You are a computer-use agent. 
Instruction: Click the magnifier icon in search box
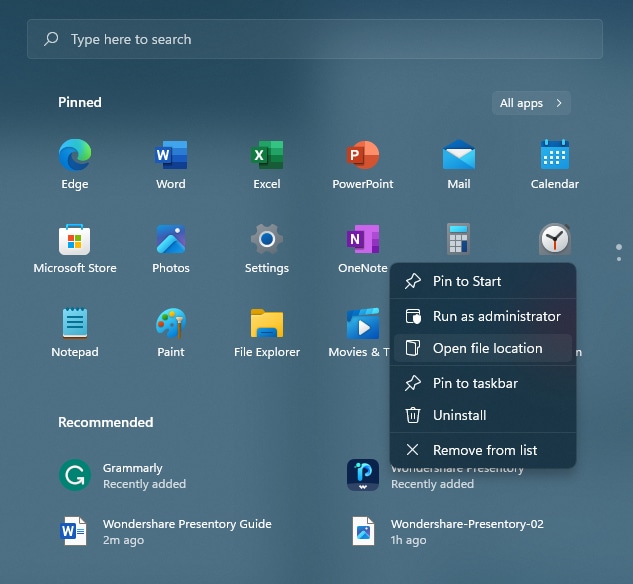click(x=51, y=39)
